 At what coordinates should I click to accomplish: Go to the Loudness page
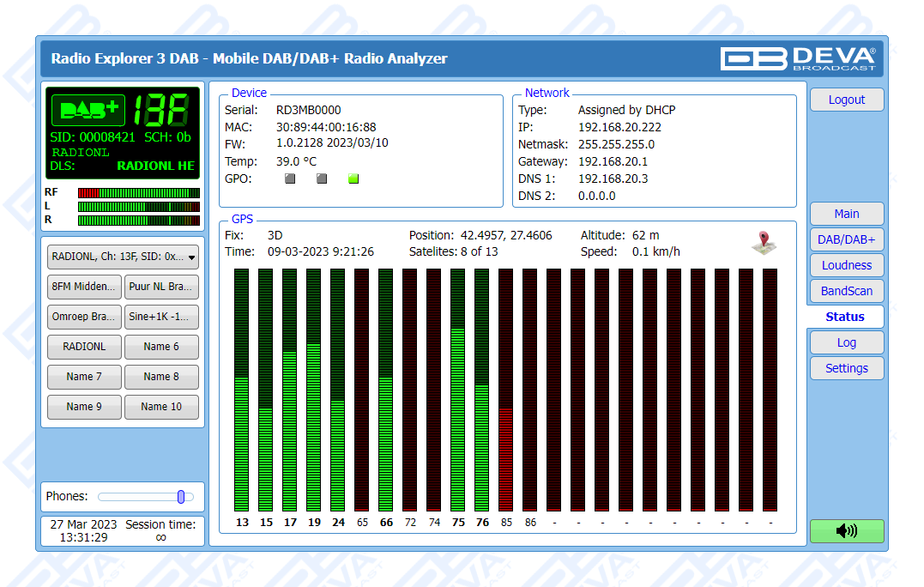[x=846, y=265]
